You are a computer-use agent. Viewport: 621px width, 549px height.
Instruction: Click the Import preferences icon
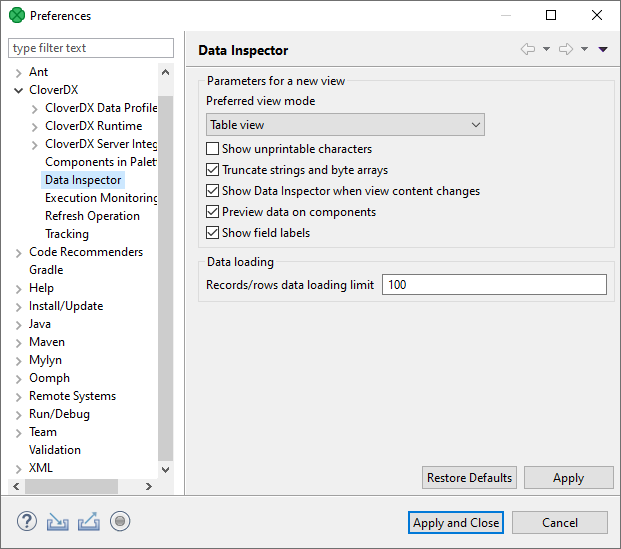point(58,522)
